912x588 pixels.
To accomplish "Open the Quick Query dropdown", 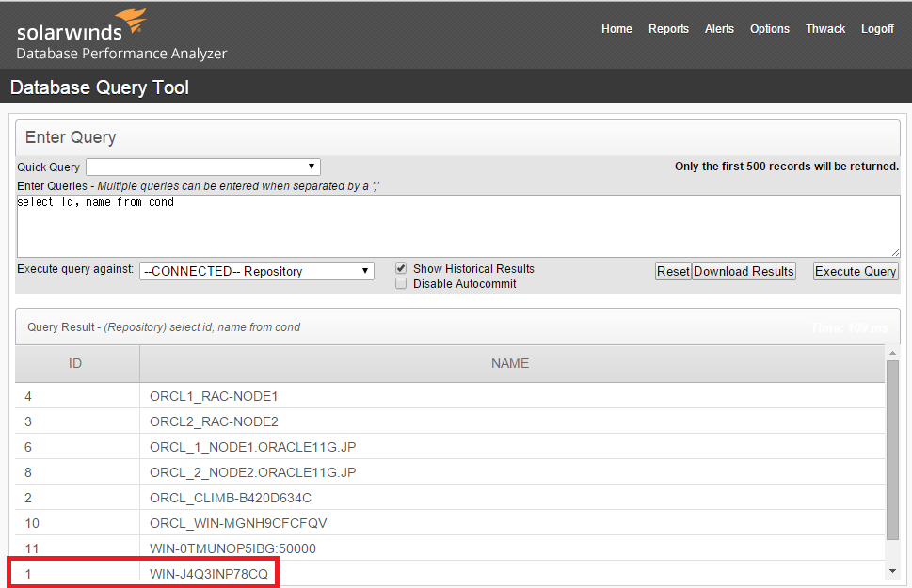I will [203, 167].
